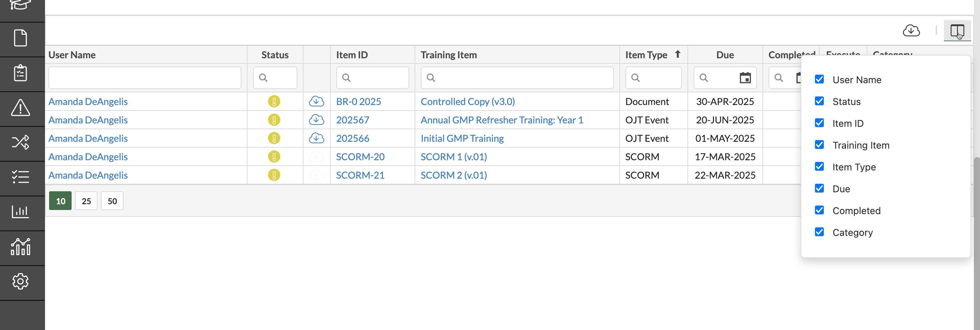Screen dimensions: 980x330
Task: Open the warning triangle sidebar icon
Action: tap(20, 108)
